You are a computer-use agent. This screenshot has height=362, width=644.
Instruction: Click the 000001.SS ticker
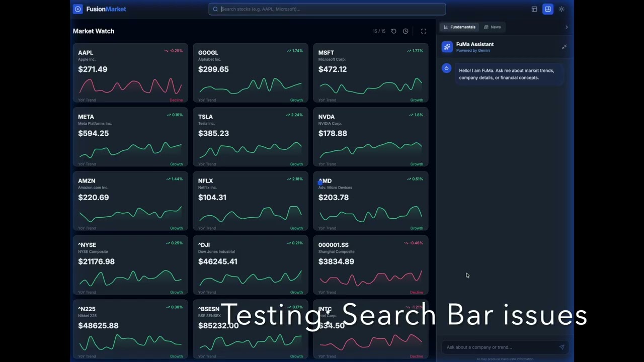tap(334, 245)
